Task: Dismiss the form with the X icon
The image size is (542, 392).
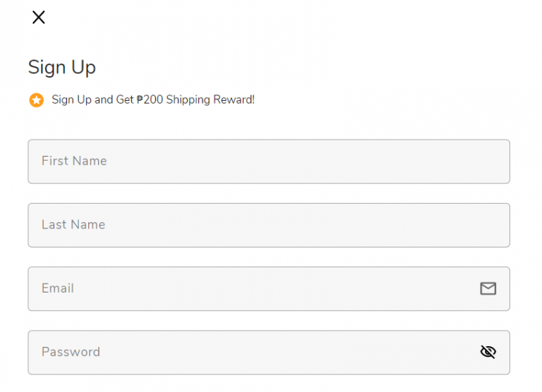Action: pos(39,18)
